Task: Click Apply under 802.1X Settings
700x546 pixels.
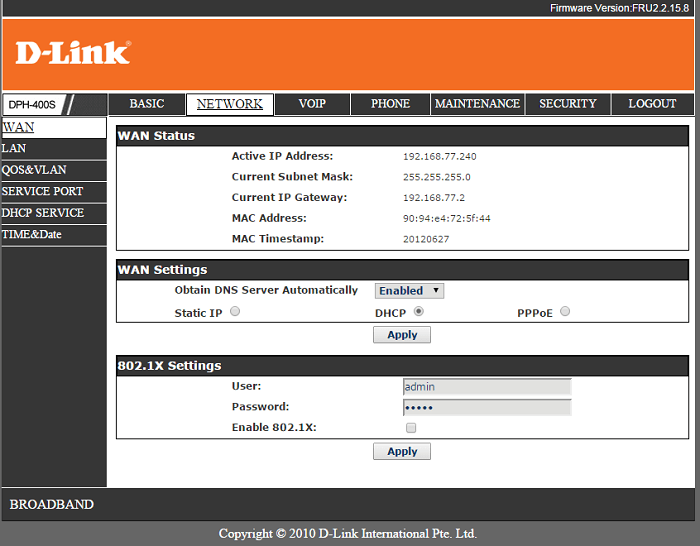Action: coord(402,451)
